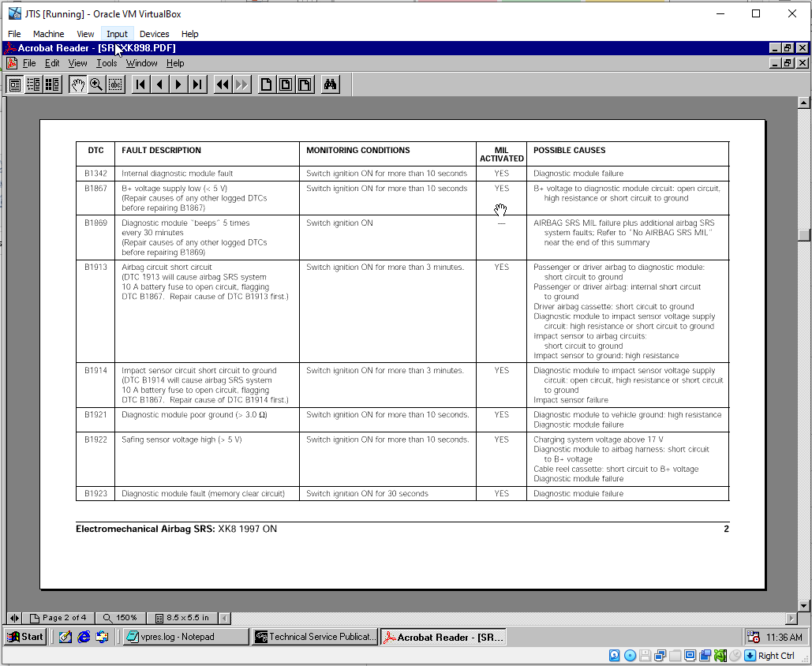
Task: Select the Hand tool in toolbar
Action: pos(77,84)
